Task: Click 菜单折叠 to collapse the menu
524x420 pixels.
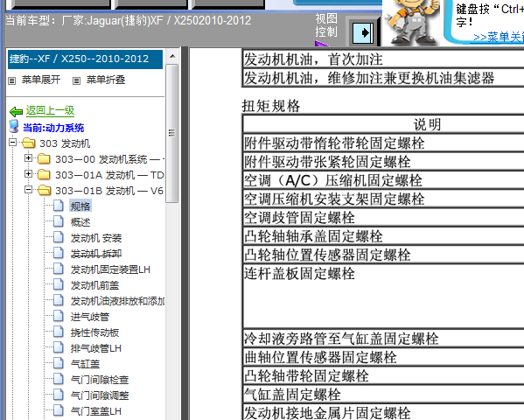Action: tap(106, 80)
